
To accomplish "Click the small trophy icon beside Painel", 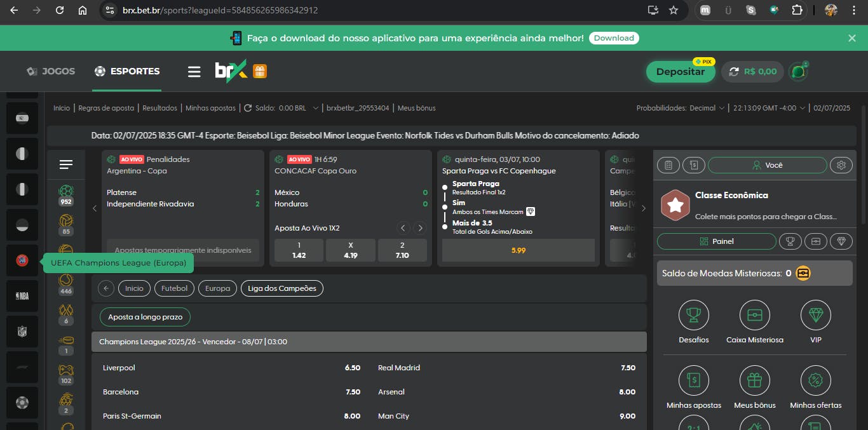I will [x=790, y=241].
